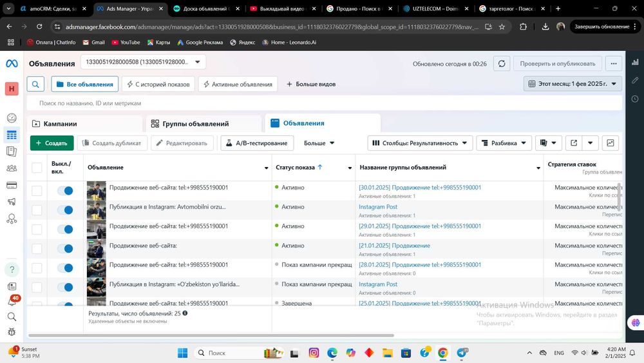The image size is (644, 363).
Task: Click the sidebar search magnifier icon
Action: click(x=12, y=317)
